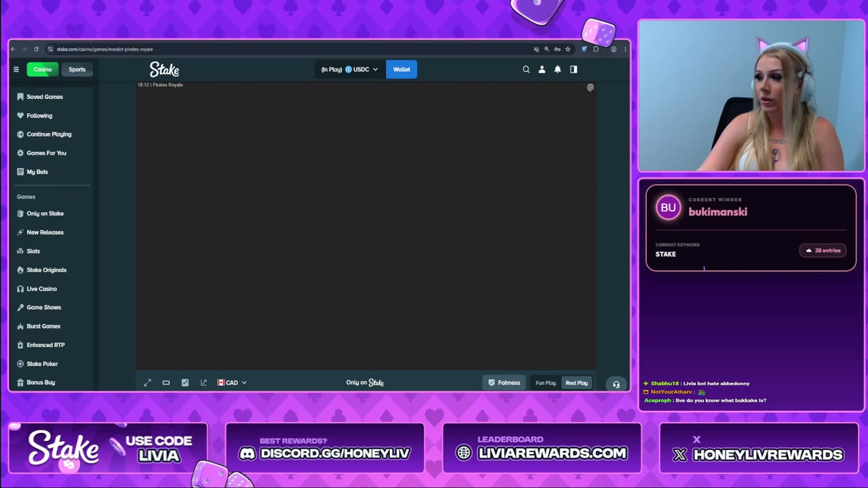Click the LIVIAREWARDS.COM leaderboard banner
Viewport: 868px width, 488px height.
coord(542,448)
